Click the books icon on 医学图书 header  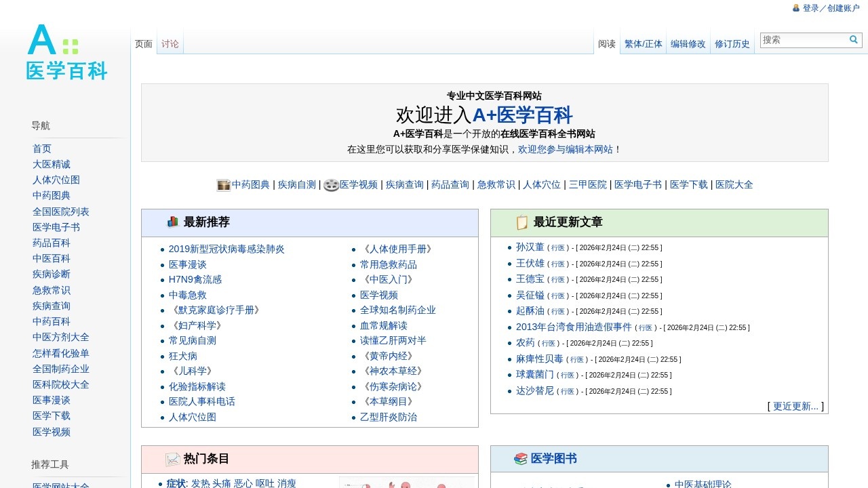pos(520,458)
